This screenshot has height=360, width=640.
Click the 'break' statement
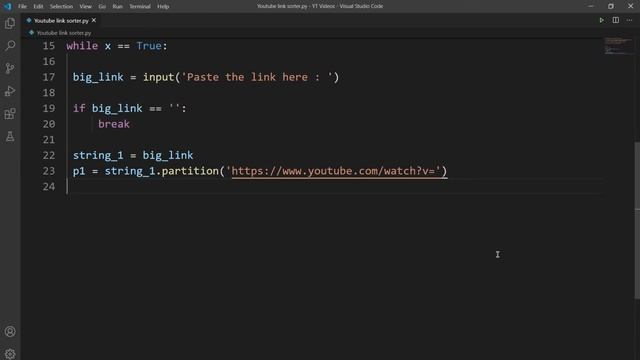[x=114, y=124]
